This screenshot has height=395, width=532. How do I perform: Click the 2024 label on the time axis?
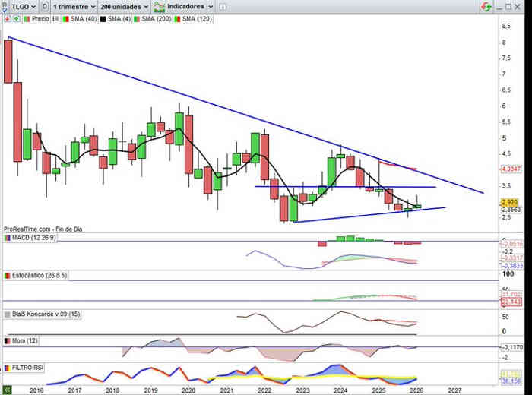click(x=340, y=390)
